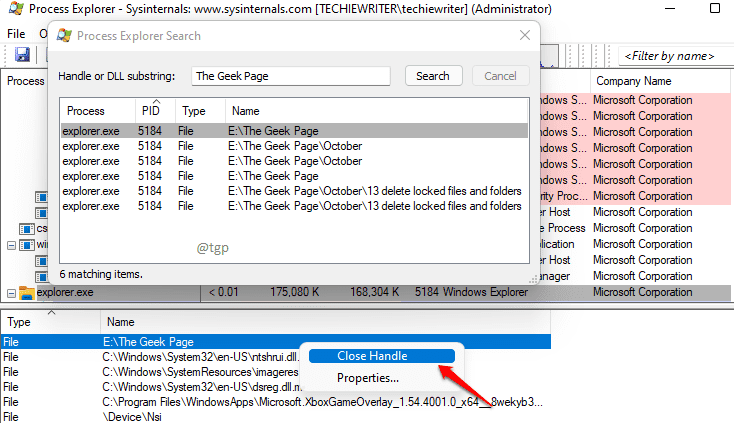
Task: Select the '\Device\Nsi' handle row
Action: (x=276, y=416)
